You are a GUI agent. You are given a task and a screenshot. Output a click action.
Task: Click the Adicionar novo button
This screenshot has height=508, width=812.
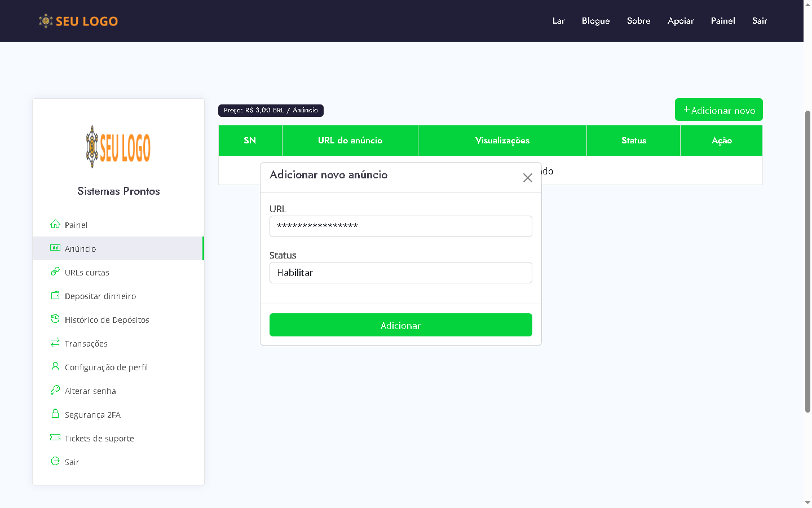point(718,110)
